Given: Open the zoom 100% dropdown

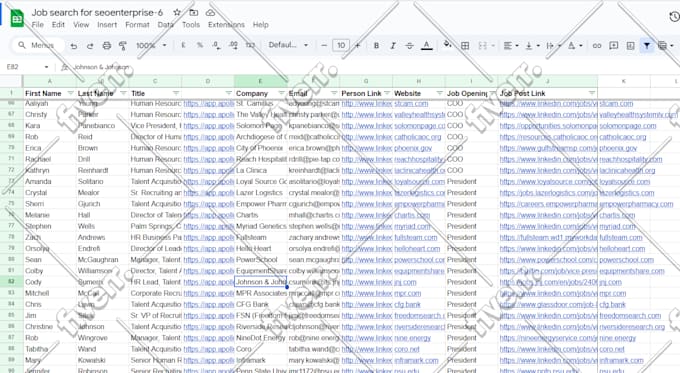Looking at the screenshot, I should tap(151, 46).
